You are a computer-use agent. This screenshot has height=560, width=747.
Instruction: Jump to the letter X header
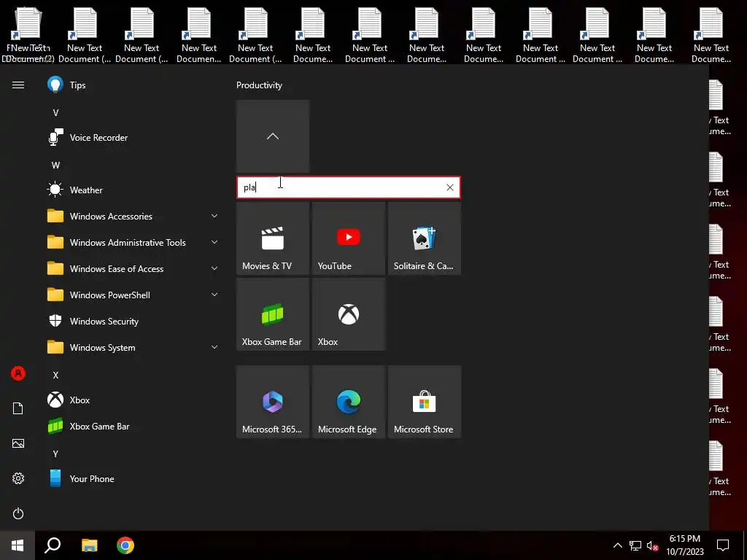(x=55, y=376)
